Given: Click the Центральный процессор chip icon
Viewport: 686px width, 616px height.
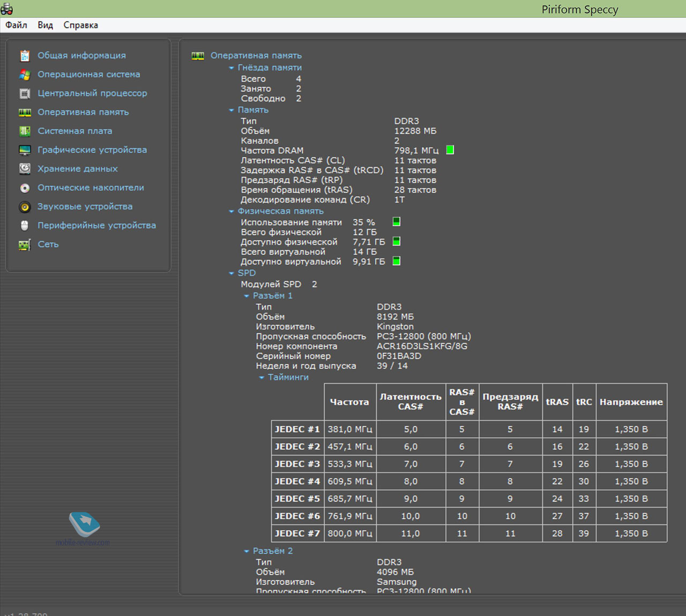Looking at the screenshot, I should (x=25, y=93).
